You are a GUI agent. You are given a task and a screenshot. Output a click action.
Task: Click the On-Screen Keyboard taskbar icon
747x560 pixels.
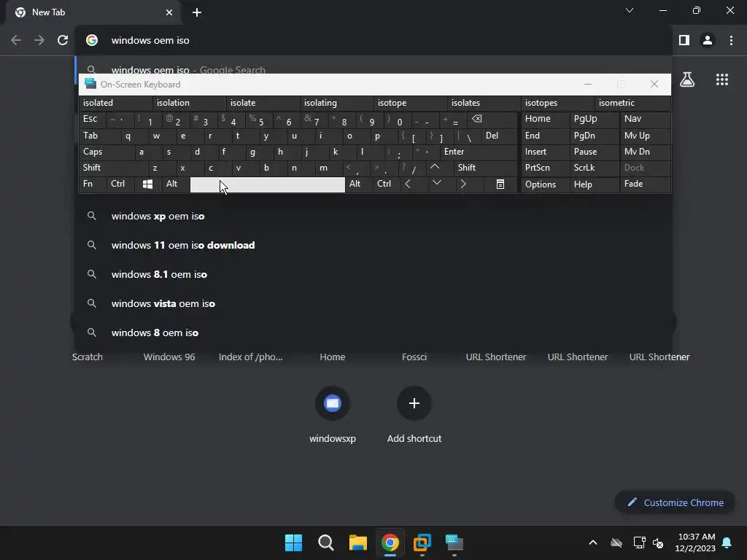click(454, 542)
